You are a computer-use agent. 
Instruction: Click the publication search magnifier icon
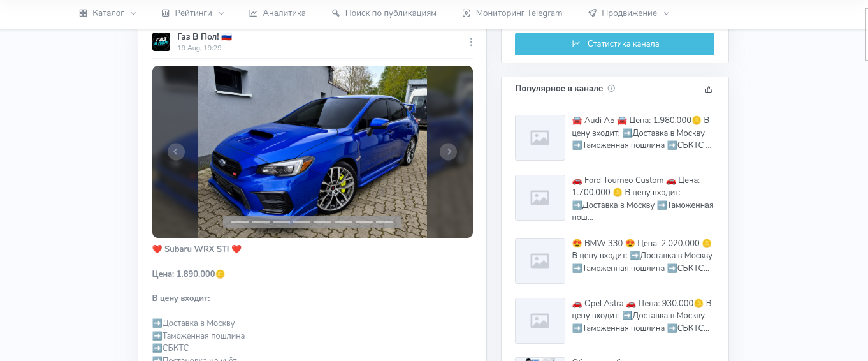point(336,13)
